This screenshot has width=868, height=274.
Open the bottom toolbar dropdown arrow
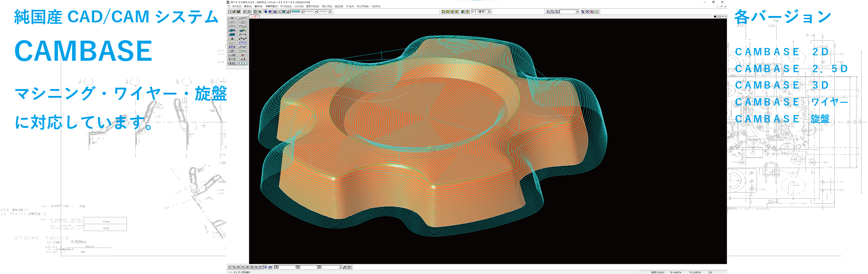click(x=340, y=267)
